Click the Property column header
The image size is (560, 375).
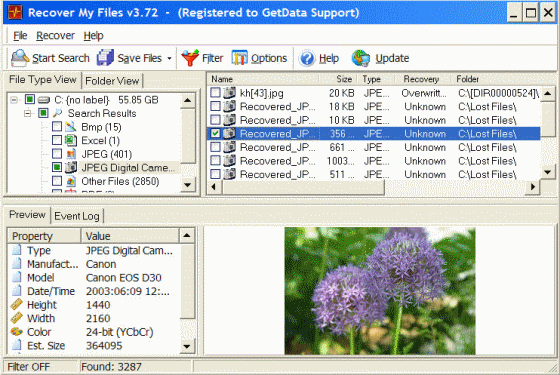click(45, 236)
